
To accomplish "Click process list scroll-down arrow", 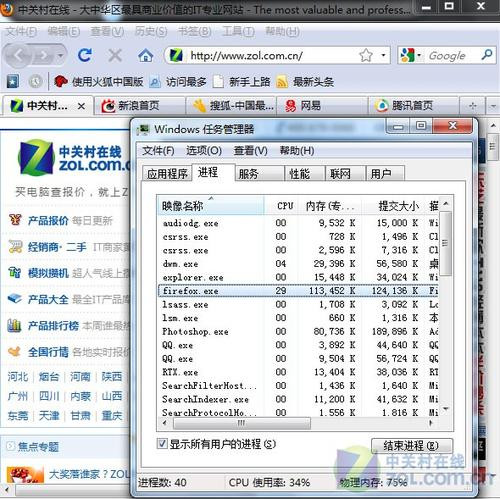I will pyautogui.click(x=446, y=409).
